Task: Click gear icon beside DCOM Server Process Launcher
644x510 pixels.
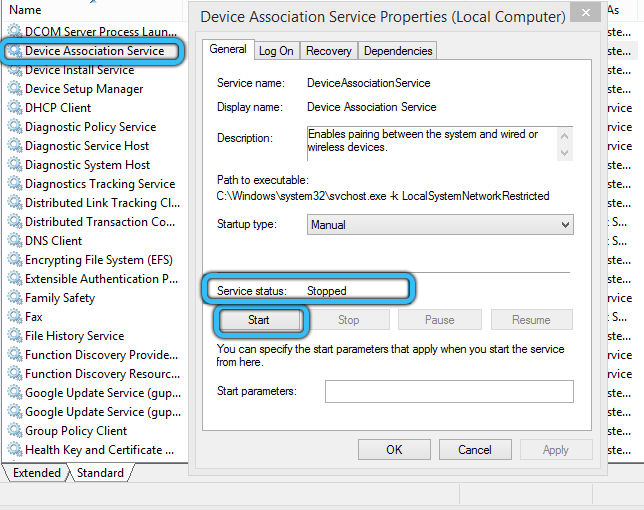Action: point(15,31)
